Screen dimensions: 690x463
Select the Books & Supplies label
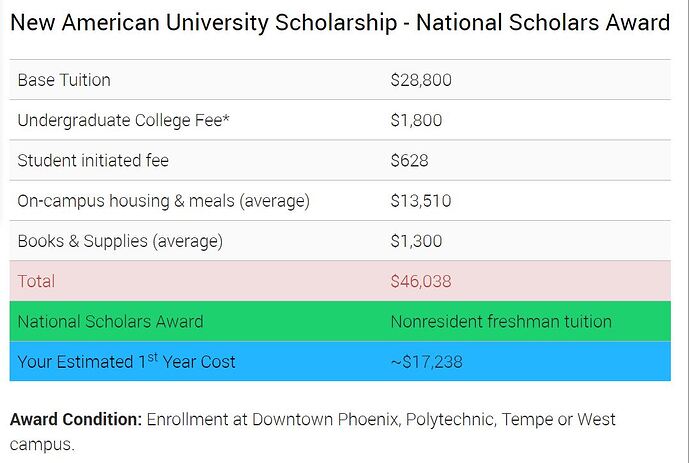[x=119, y=241]
